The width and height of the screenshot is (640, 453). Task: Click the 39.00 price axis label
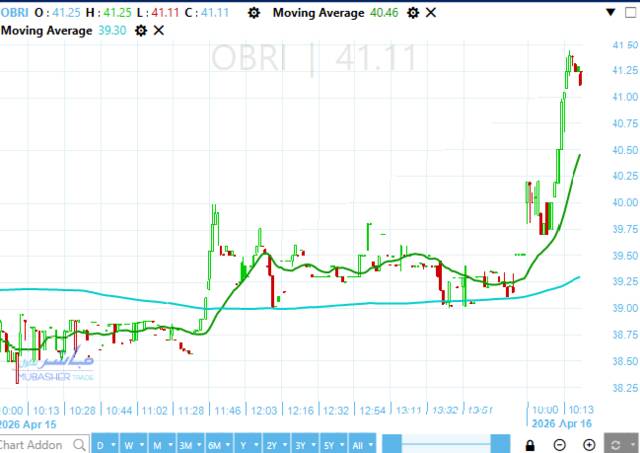(625, 308)
